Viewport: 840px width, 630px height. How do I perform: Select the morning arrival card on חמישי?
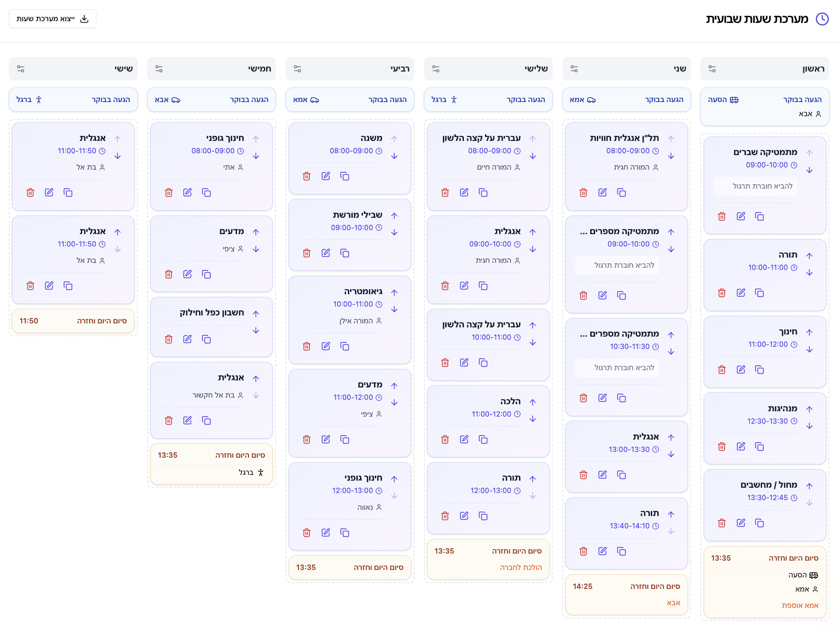click(x=211, y=100)
